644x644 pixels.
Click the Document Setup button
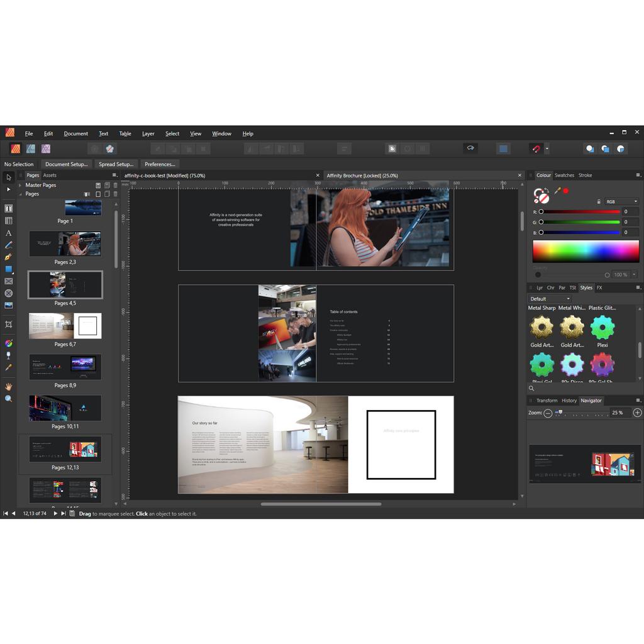66,164
